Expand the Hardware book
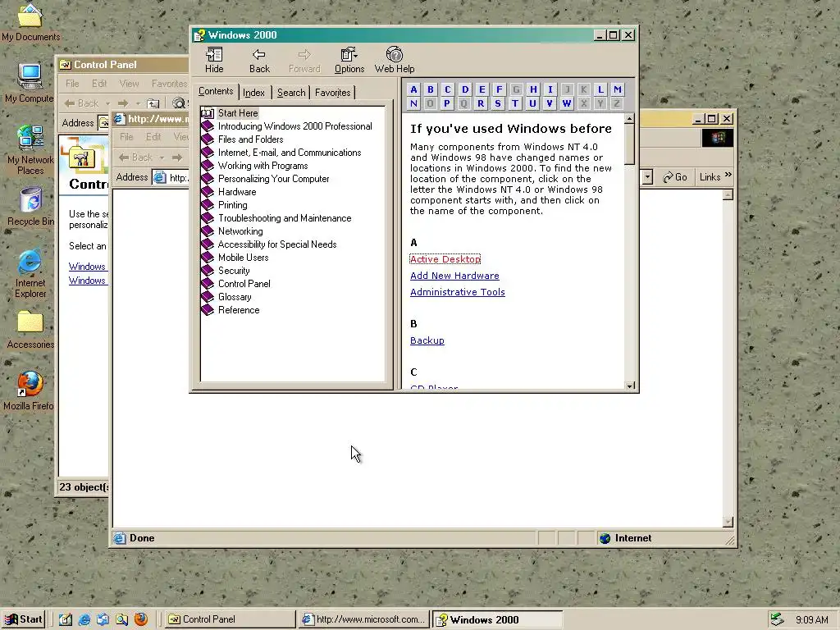This screenshot has width=840, height=630. pyautogui.click(x=237, y=192)
